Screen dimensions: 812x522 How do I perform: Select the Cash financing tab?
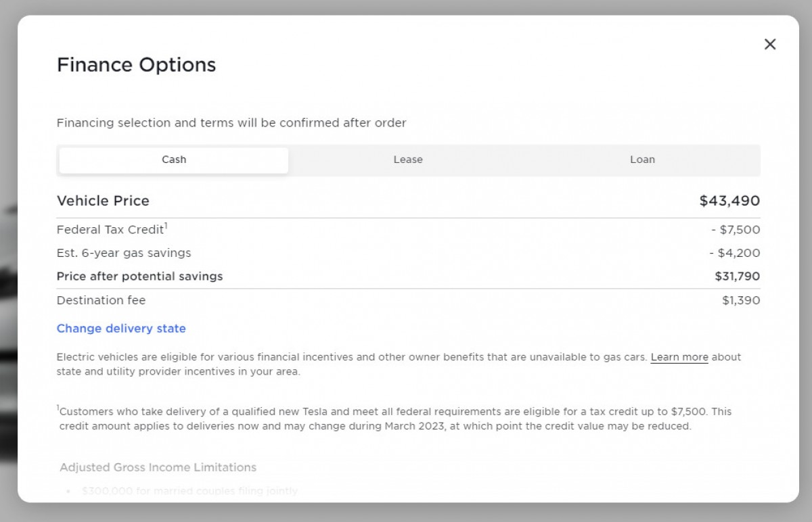pos(174,160)
